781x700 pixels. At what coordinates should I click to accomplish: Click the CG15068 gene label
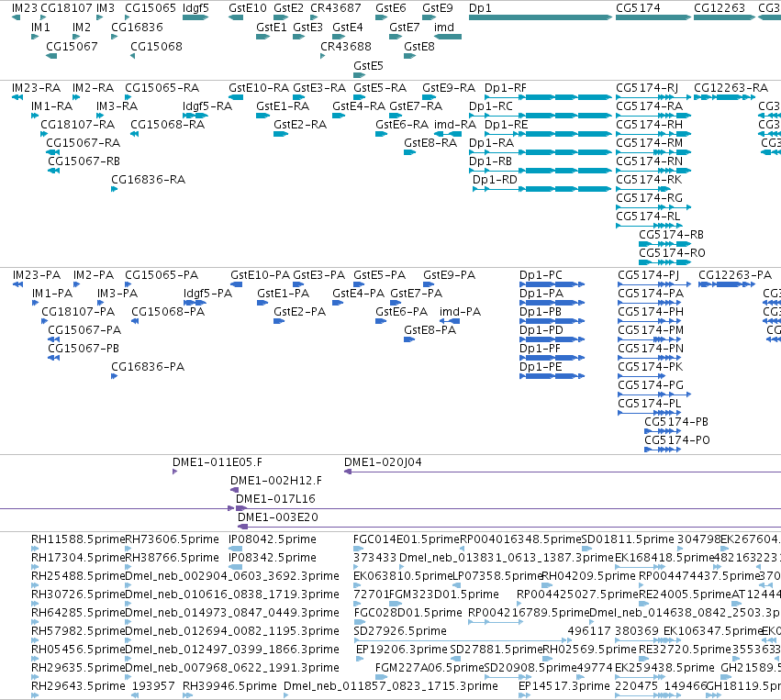pos(156,46)
